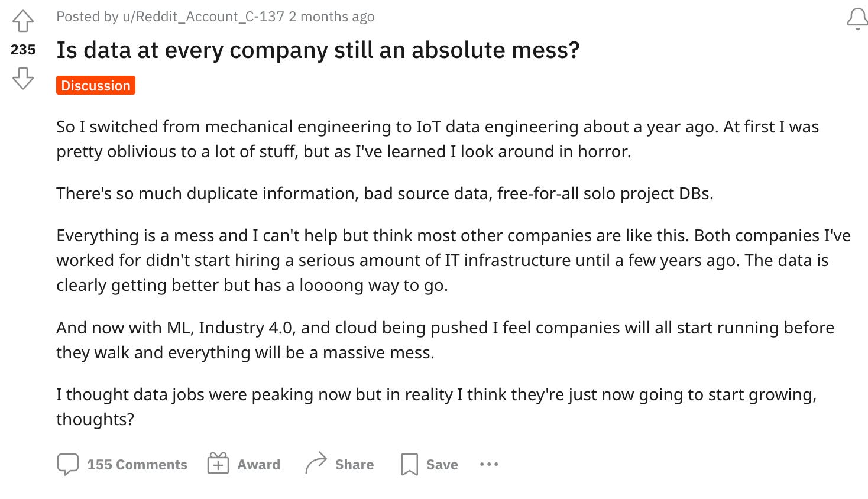
Task: Select the Discussion flair tag
Action: [95, 85]
